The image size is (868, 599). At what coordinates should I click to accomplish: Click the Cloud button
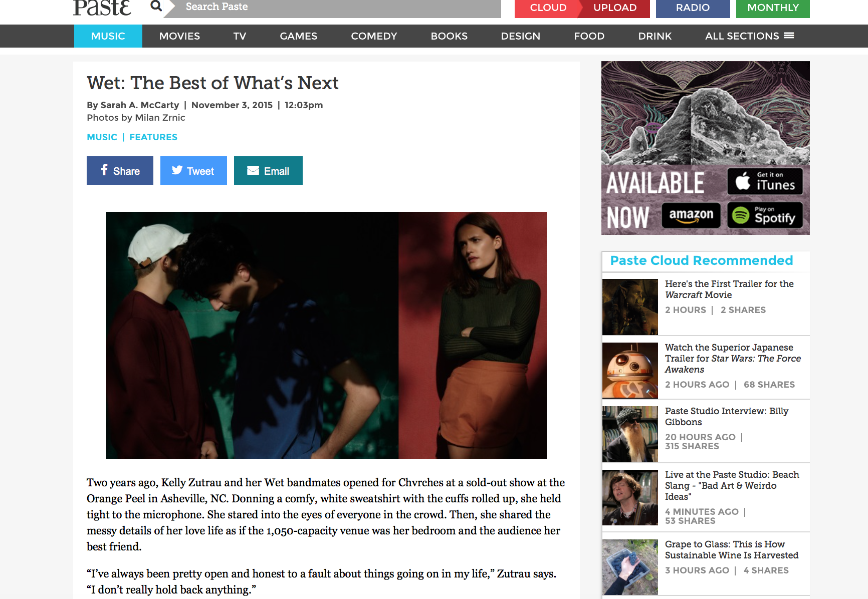[548, 8]
